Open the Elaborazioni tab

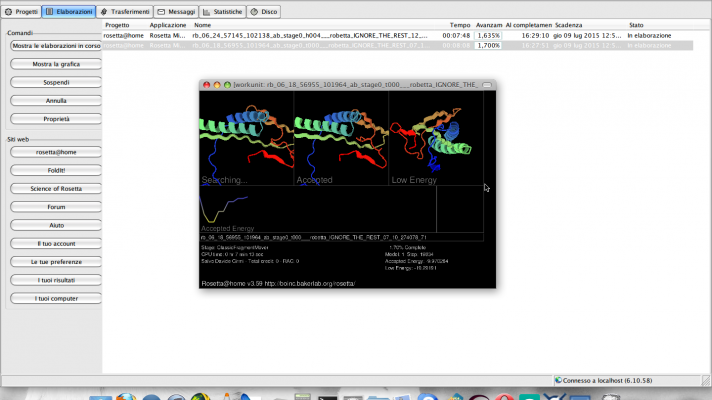[x=69, y=12]
